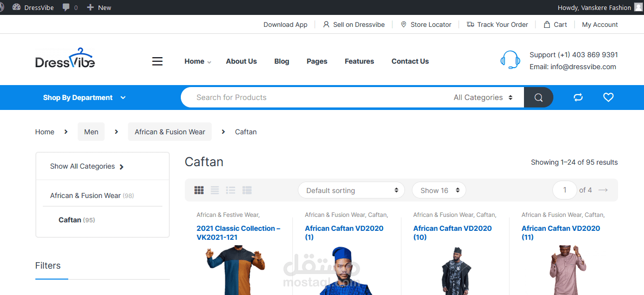The image size is (644, 295).
Task: Open the Blog menu item
Action: point(281,61)
